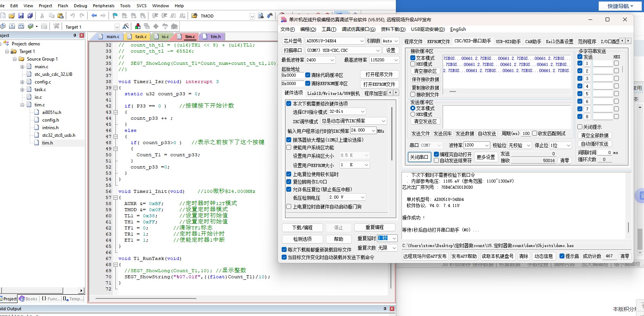Click the log output area vertical scrollbar
The width and height of the screenshot is (644, 316).
(628, 228)
